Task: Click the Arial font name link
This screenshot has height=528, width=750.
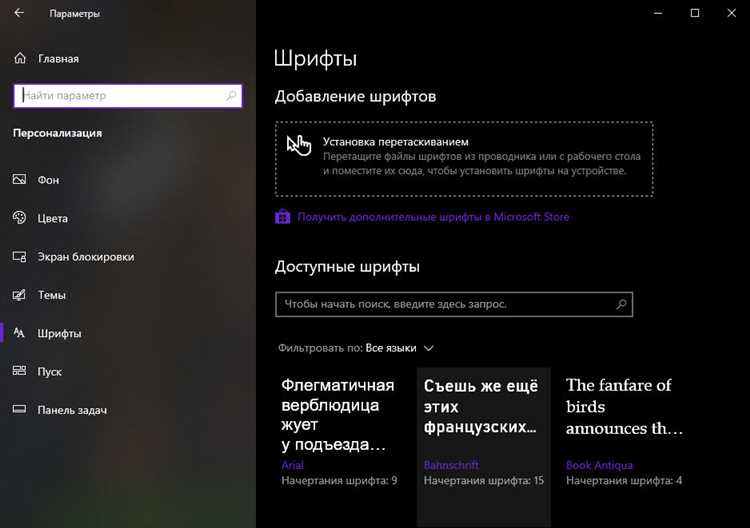Action: (292, 465)
